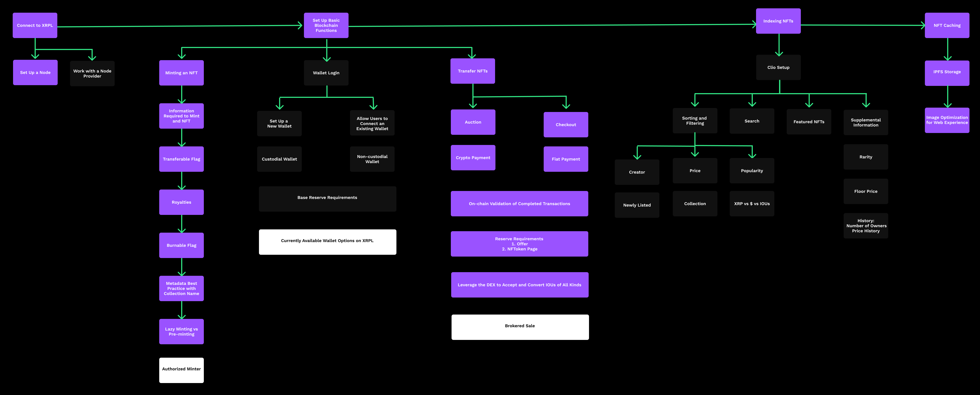Click the Transfer NFTs box
The image size is (980, 395).
pyautogui.click(x=473, y=71)
